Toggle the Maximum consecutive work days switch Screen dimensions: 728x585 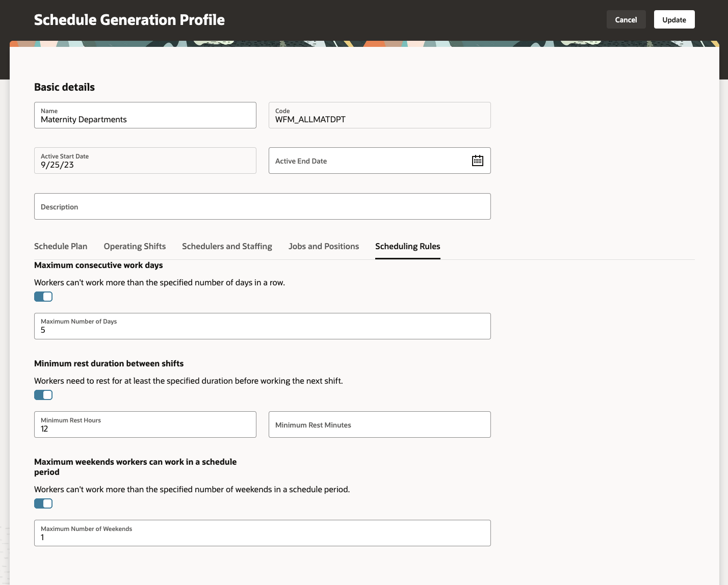[43, 297]
